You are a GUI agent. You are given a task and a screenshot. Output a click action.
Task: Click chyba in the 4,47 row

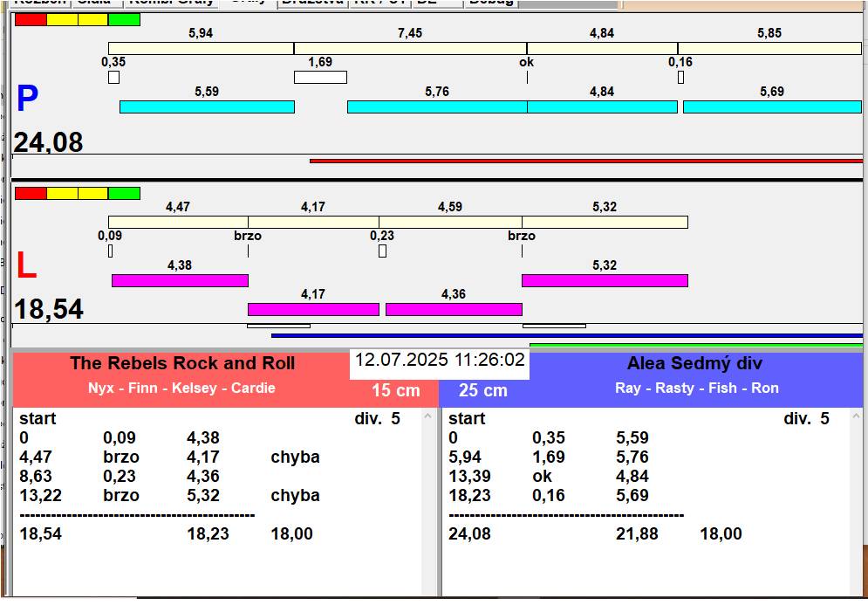point(295,457)
